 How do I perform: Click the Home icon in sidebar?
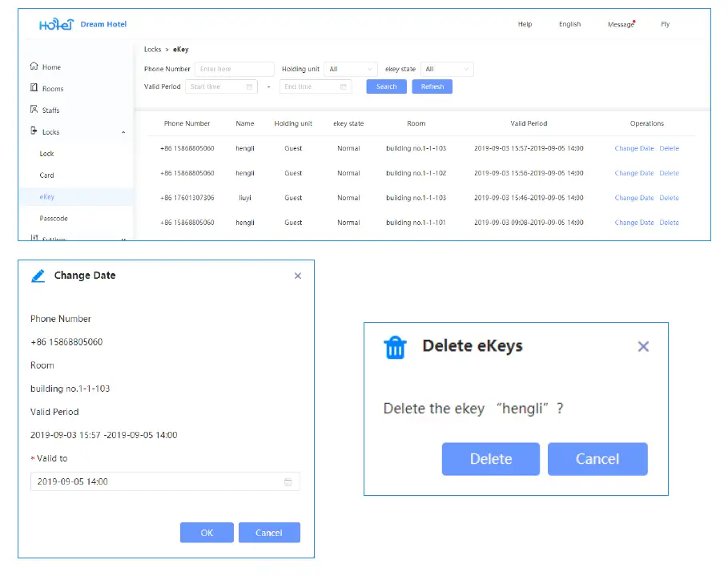[x=34, y=66]
